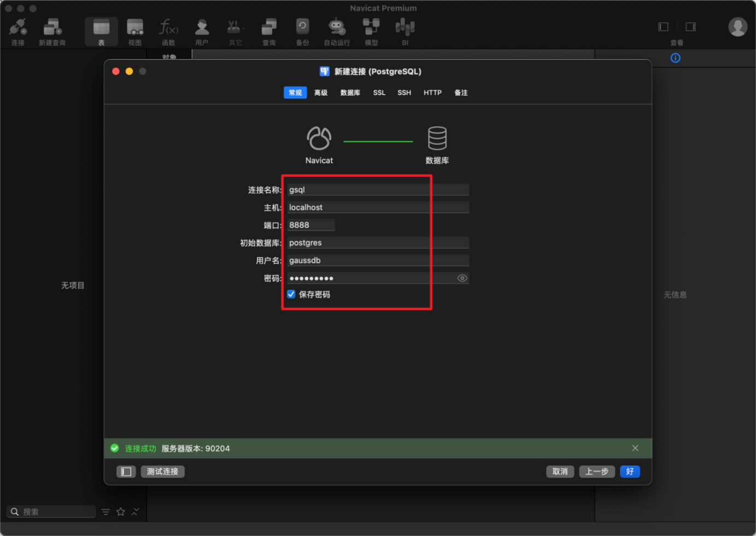Click the collapse arrows icon at bottom left

coord(136,511)
